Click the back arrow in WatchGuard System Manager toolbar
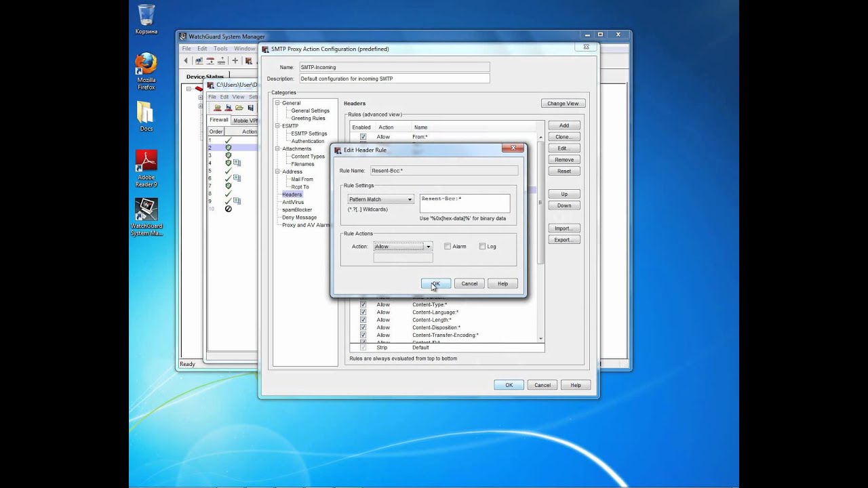The image size is (868, 488). (x=186, y=60)
